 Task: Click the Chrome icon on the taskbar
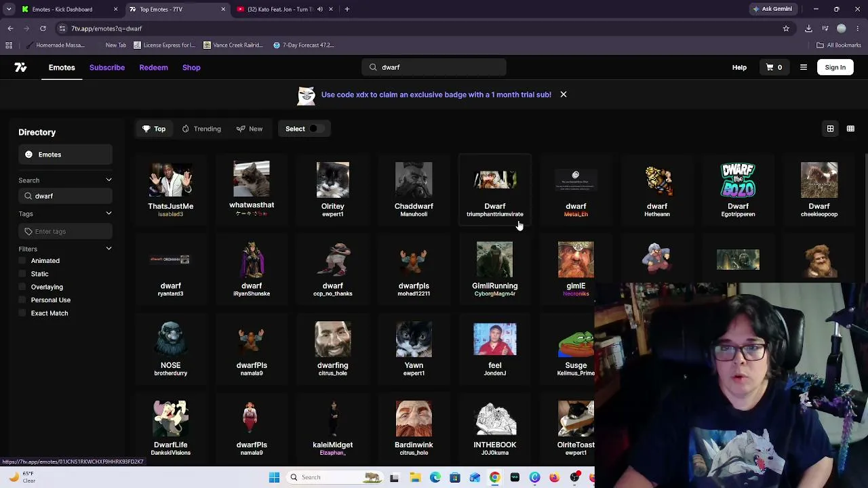tap(494, 477)
